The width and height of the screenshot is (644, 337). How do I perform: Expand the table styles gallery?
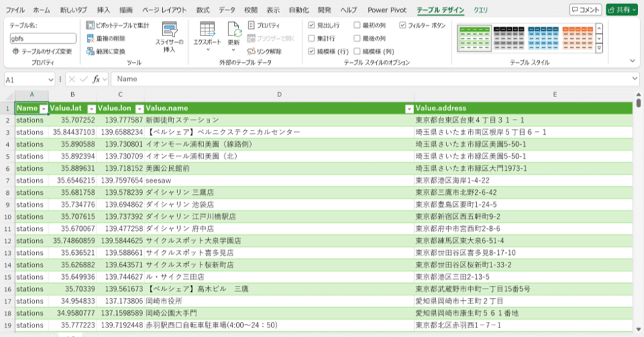coord(600,49)
